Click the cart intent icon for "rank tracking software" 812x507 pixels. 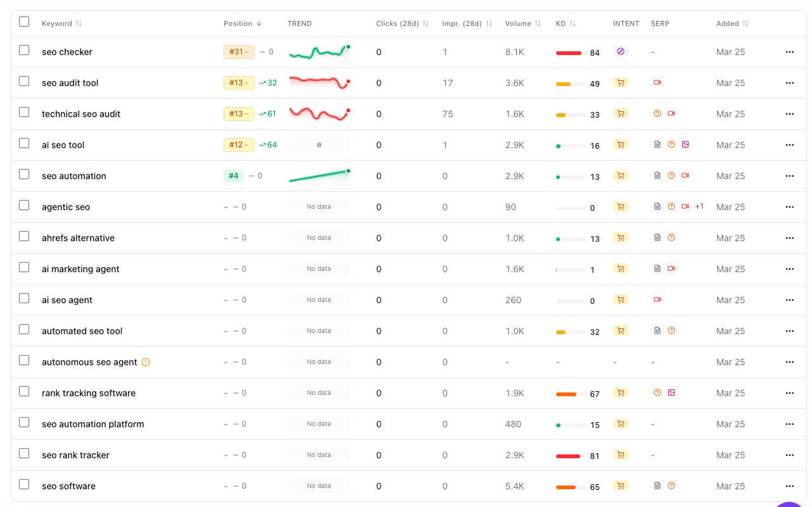pos(621,392)
